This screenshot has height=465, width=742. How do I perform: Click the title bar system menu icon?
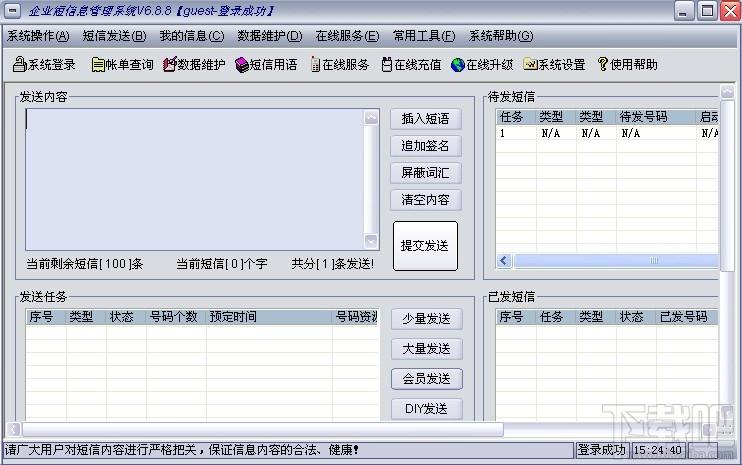pos(13,10)
